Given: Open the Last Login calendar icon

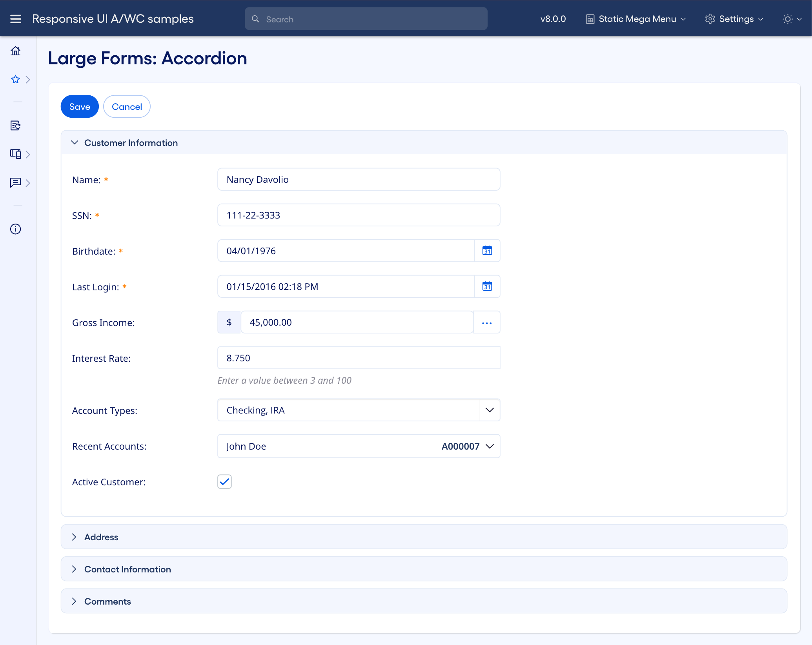Looking at the screenshot, I should tap(487, 286).
